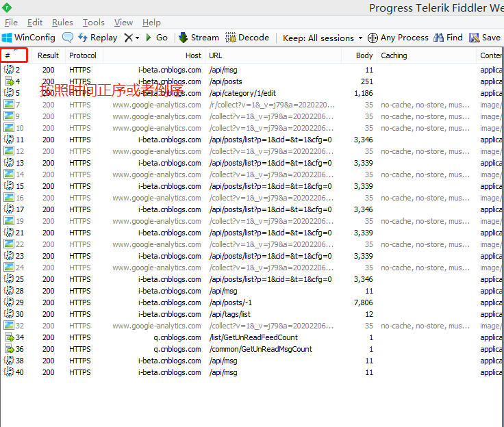This screenshot has height=427, width=504.
Task: Click image icon of session 7
Action: (x=9, y=105)
